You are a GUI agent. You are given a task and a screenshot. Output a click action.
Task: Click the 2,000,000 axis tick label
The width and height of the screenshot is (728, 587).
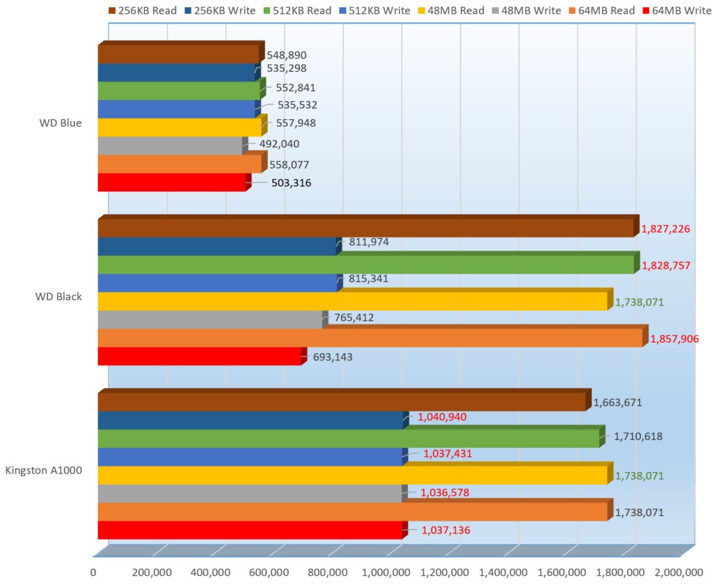pyautogui.click(x=679, y=572)
